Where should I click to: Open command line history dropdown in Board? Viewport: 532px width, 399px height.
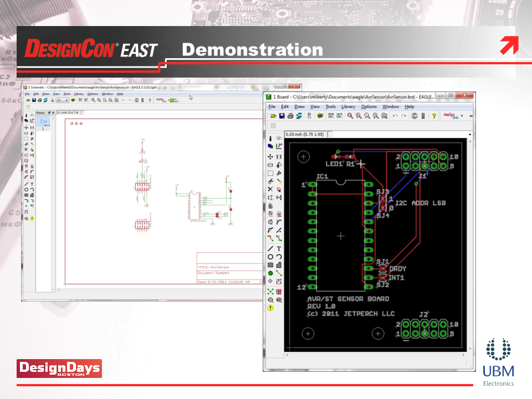tap(469, 135)
